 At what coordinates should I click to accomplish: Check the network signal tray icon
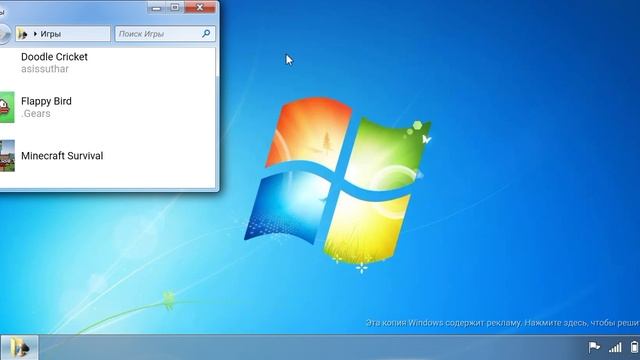(615, 347)
